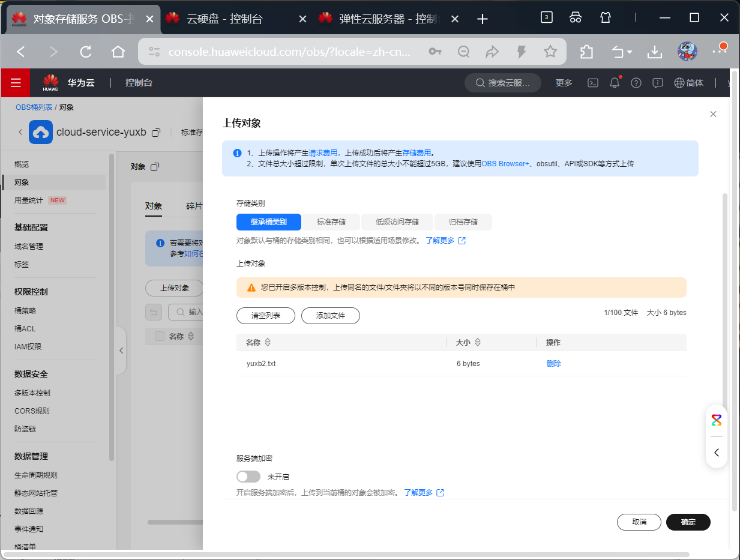Click the globe language icon
Viewport: 740px width, 560px height.
tap(679, 83)
